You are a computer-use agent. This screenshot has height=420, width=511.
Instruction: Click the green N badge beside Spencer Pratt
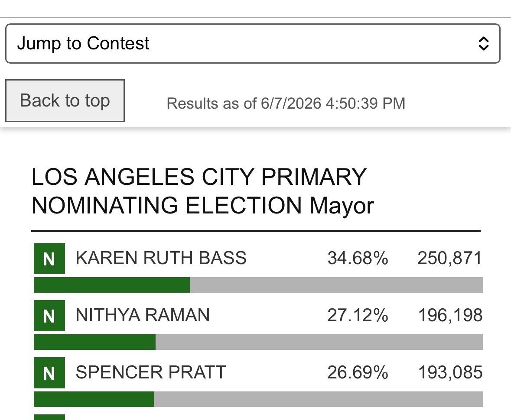[x=49, y=373]
